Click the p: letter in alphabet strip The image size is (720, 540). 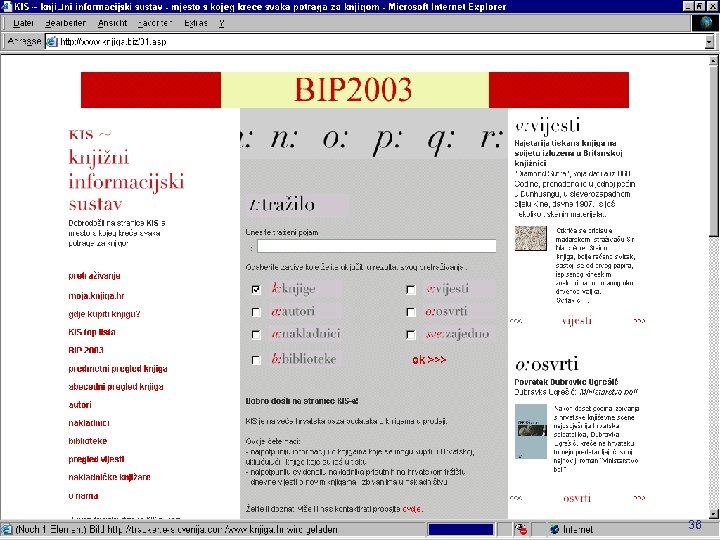pos(387,140)
